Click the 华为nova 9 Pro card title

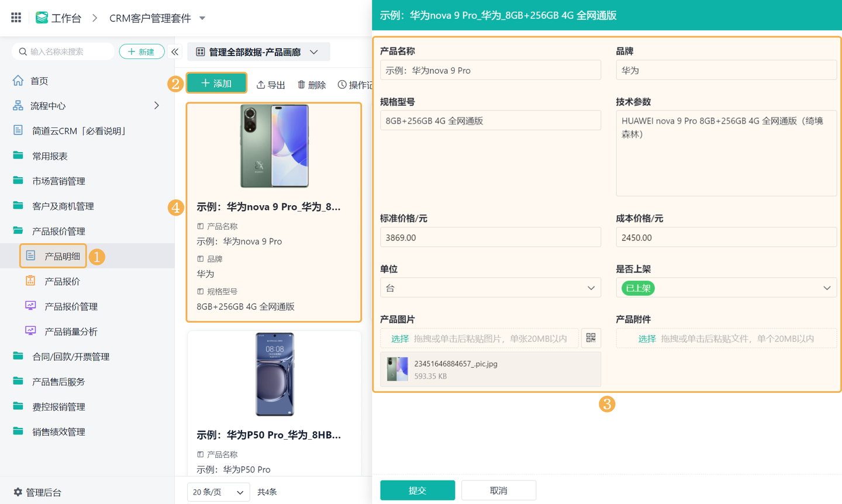coord(268,206)
